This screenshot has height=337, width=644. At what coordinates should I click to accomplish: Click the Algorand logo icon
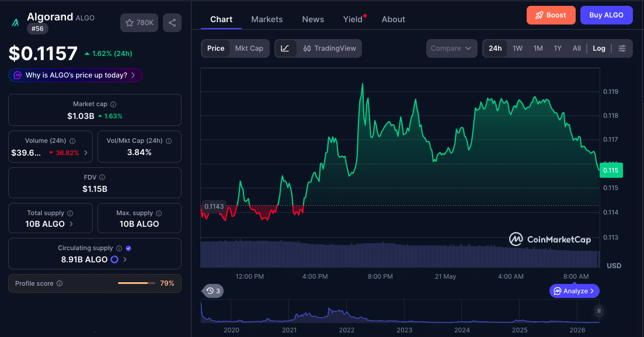pyautogui.click(x=15, y=23)
